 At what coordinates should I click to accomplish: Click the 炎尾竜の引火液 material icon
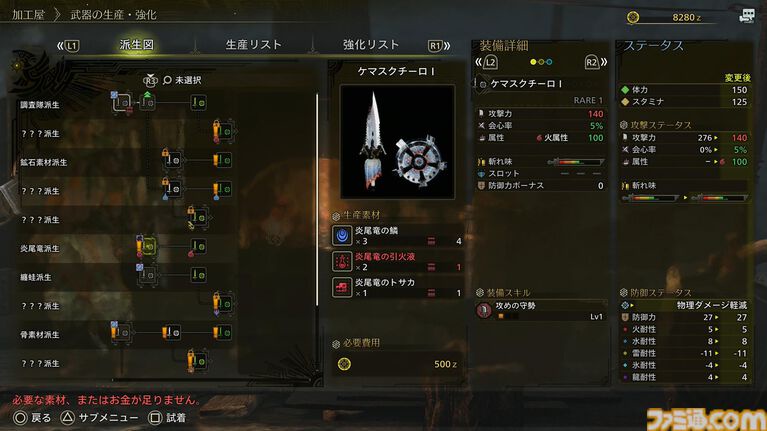342,261
